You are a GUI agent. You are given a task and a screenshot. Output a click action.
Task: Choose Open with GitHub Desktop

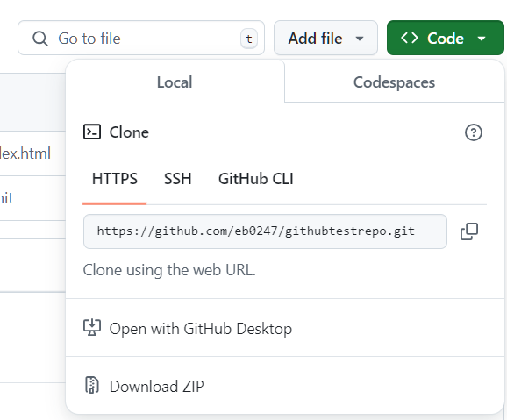coord(285,328)
